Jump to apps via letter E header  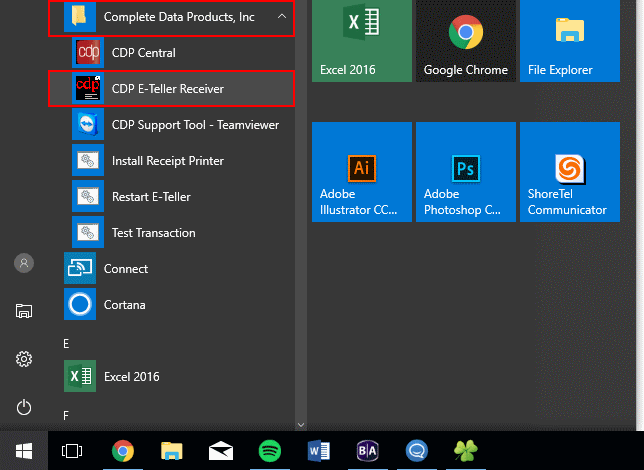[67, 343]
